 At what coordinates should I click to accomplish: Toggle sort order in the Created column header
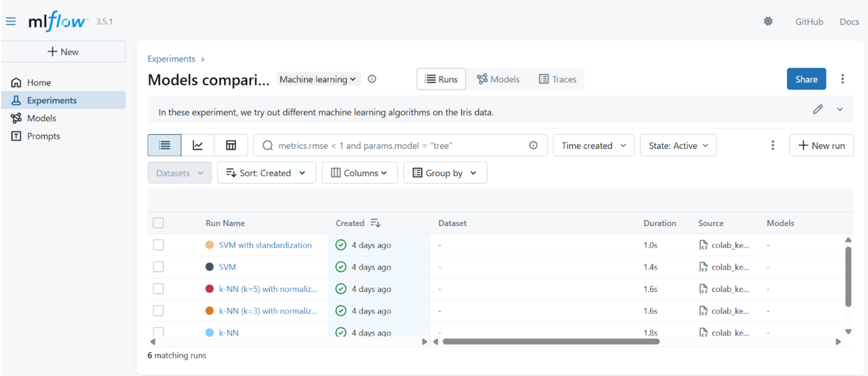click(x=375, y=223)
